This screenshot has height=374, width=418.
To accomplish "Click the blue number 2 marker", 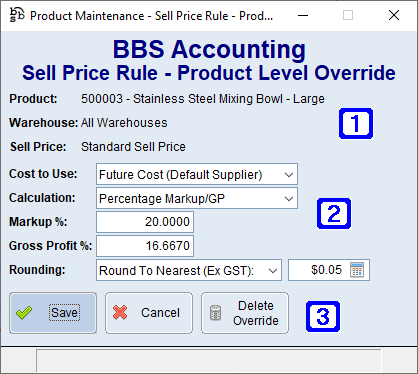I will [x=334, y=213].
